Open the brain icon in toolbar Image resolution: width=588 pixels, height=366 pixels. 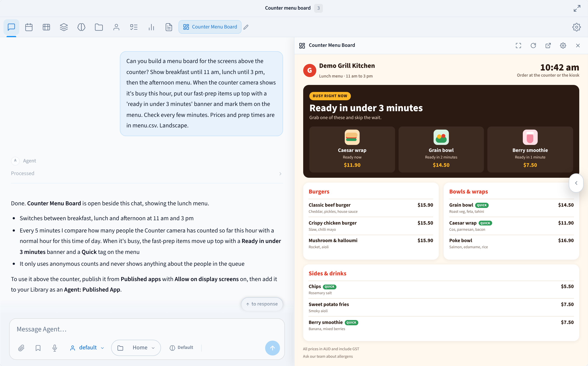81,27
